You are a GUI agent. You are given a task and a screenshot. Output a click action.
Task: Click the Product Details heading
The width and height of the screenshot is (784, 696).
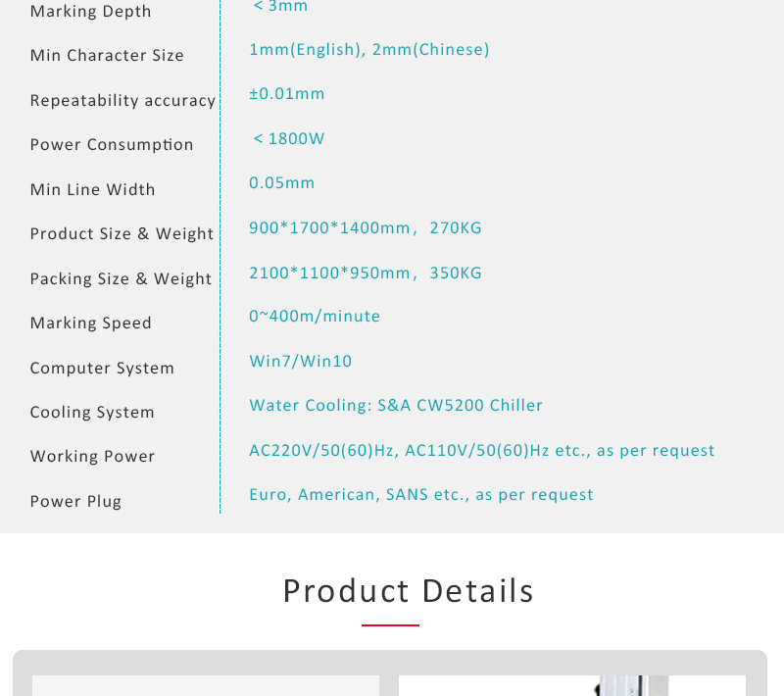click(408, 591)
